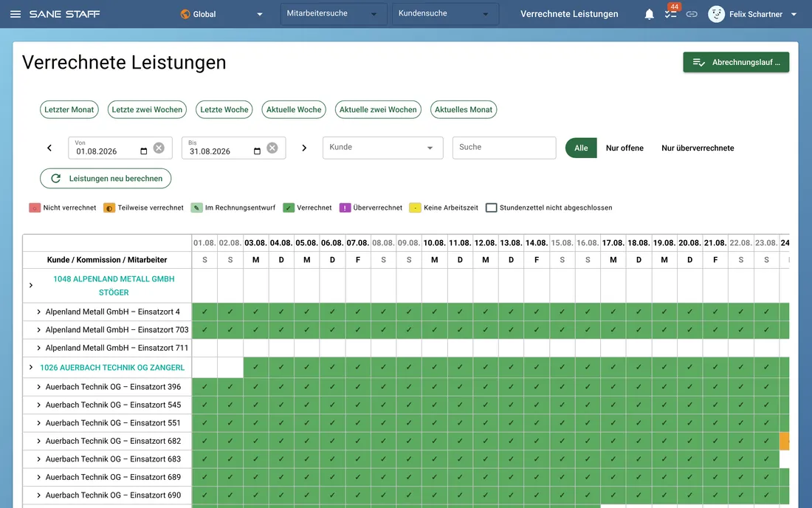The width and height of the screenshot is (812, 508).
Task: Click the Keine Arbeitszeit legend icon
Action: pyautogui.click(x=415, y=207)
